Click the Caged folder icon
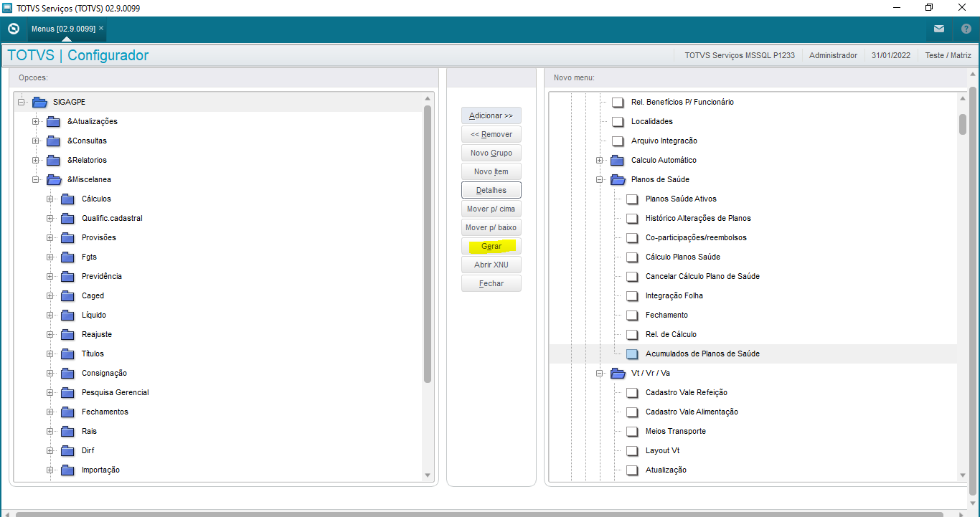Image resolution: width=980 pixels, height=517 pixels. coord(68,295)
